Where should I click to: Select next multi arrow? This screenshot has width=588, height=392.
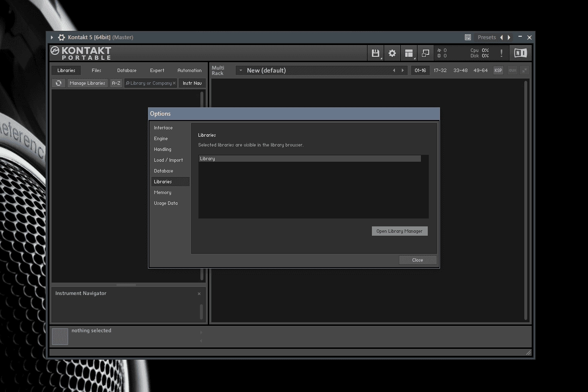tap(403, 71)
